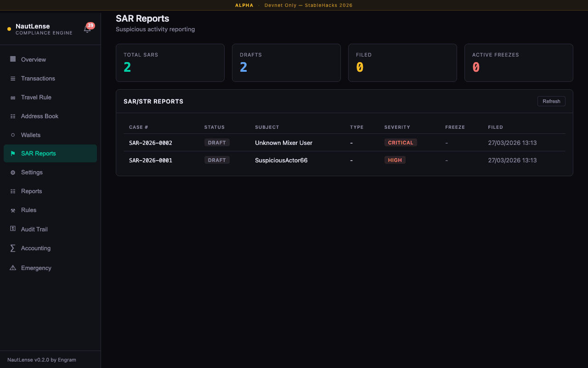Click the Active Freezes stat card

point(519,63)
